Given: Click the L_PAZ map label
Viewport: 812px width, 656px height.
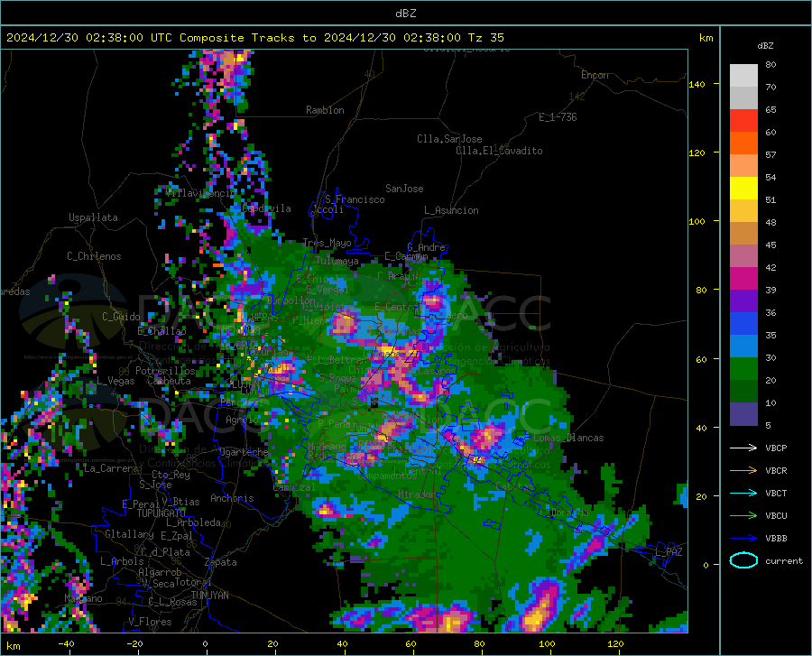Looking at the screenshot, I should click(669, 552).
